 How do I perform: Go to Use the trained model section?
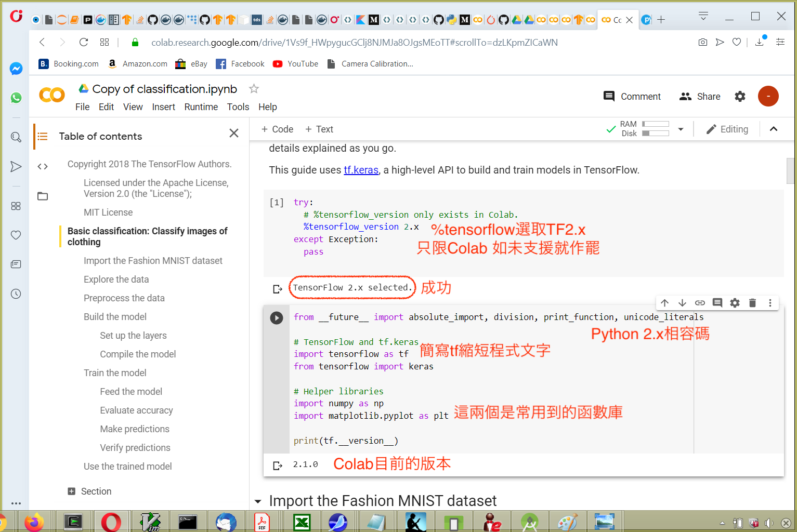[127, 466]
